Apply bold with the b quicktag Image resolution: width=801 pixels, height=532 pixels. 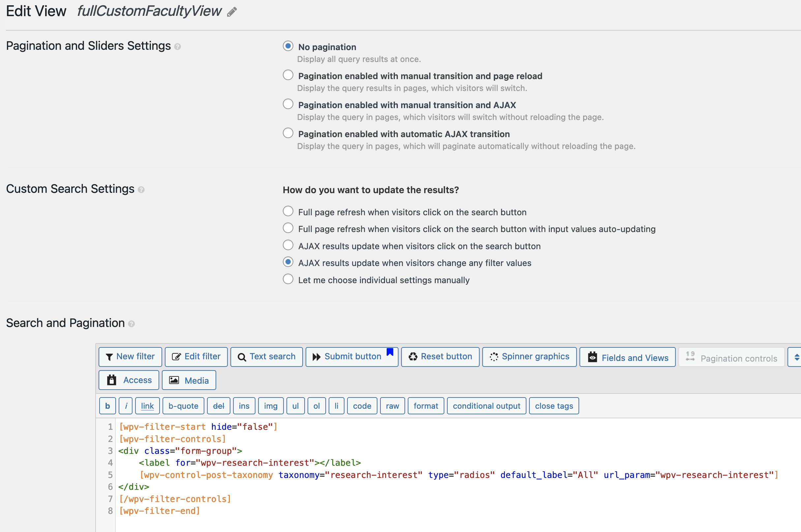(x=107, y=406)
